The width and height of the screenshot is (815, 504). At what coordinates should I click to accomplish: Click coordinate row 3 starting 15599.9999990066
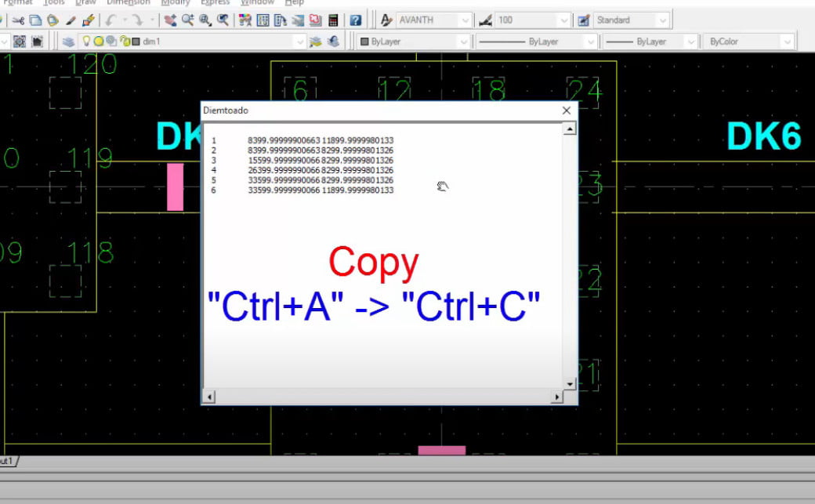tap(302, 160)
